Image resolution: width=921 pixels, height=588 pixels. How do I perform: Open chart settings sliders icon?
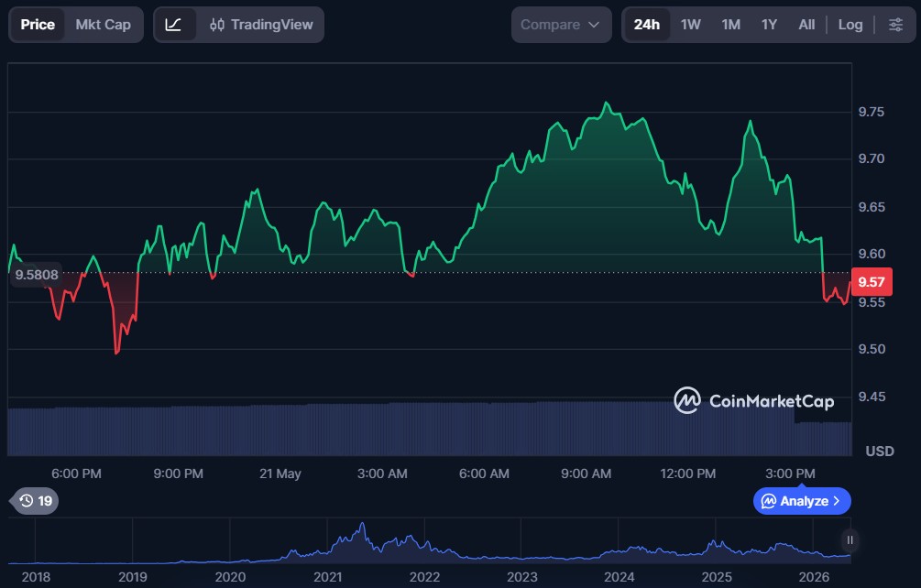coord(895,25)
